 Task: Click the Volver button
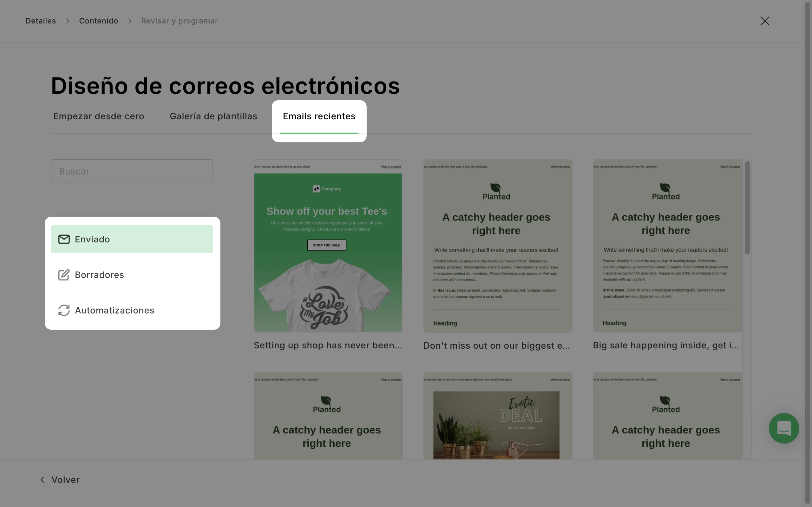(65, 479)
